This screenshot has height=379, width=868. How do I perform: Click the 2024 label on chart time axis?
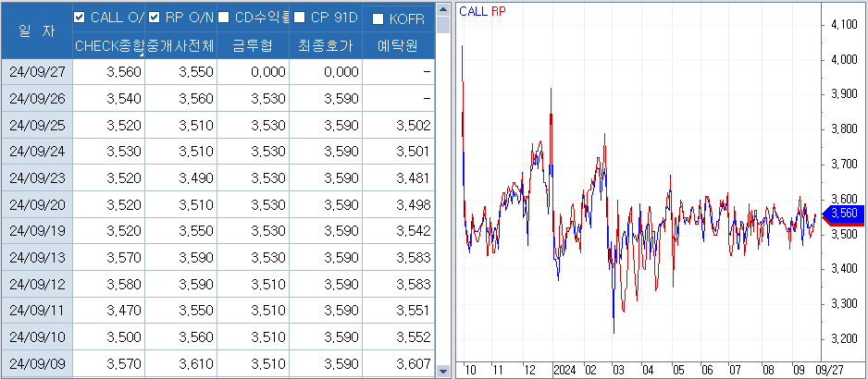(x=564, y=369)
